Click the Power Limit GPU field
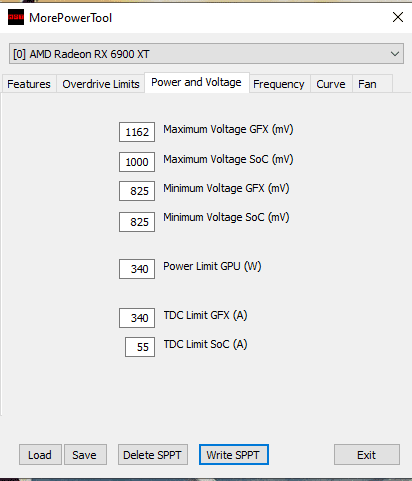Image resolution: width=412 pixels, height=481 pixels. point(137,269)
